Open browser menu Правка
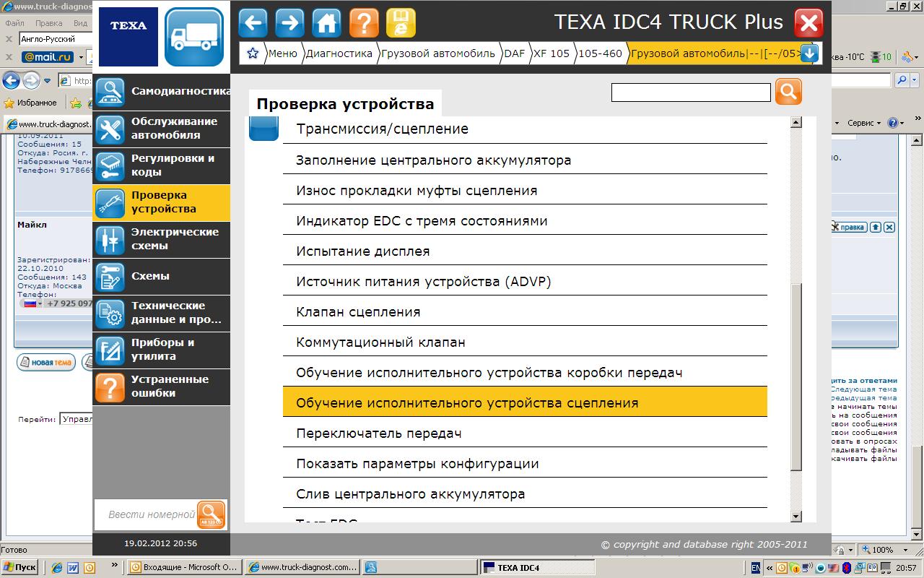924x578 pixels. 49,23
